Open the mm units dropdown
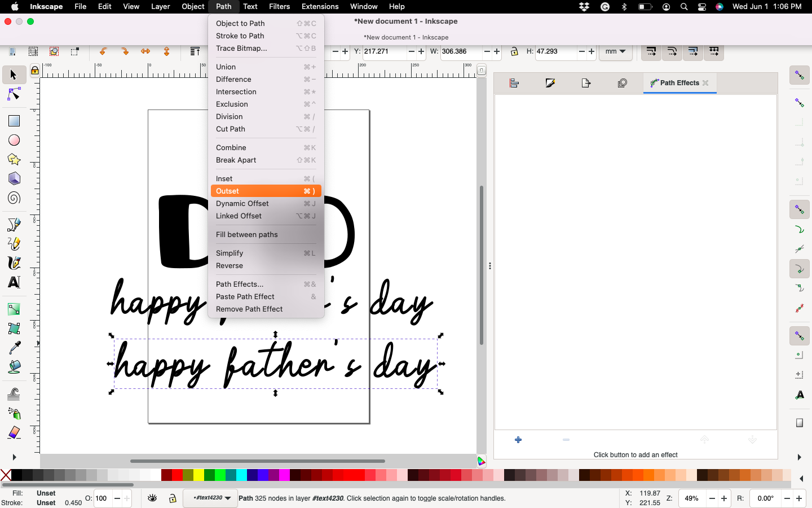Viewport: 812px width, 508px height. point(615,52)
